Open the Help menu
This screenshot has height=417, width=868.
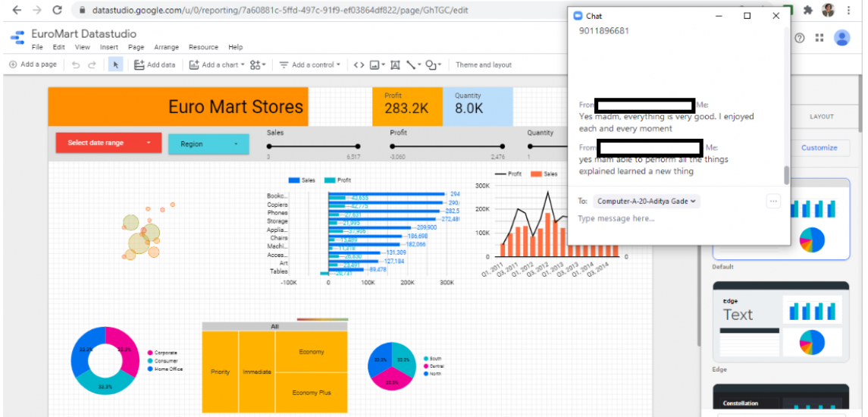pos(235,47)
